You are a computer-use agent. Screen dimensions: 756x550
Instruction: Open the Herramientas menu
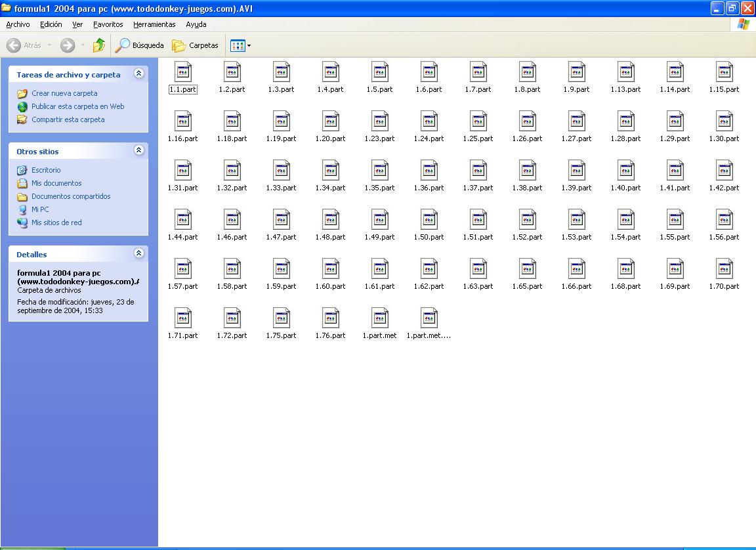point(154,24)
